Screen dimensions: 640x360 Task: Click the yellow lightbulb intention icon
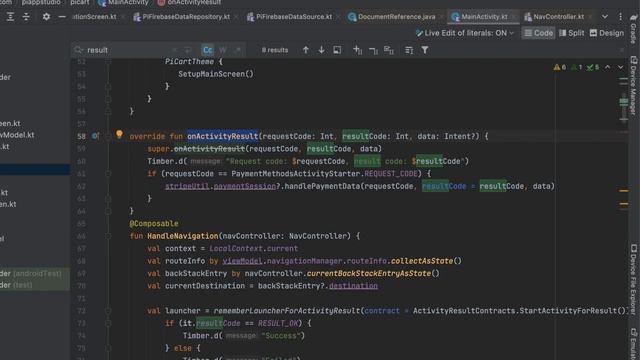tap(119, 134)
